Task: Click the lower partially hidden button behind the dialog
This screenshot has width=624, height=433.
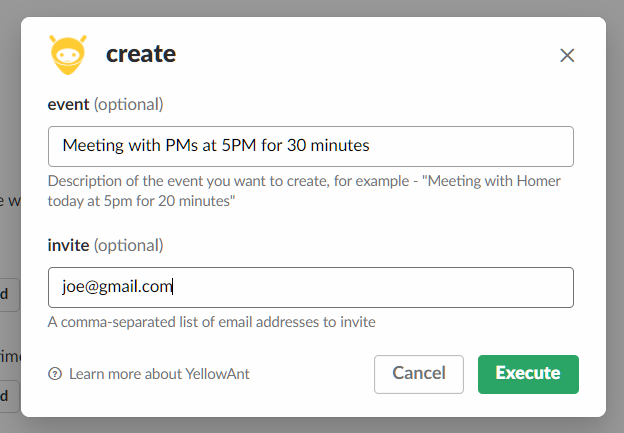Action: coord(9,394)
